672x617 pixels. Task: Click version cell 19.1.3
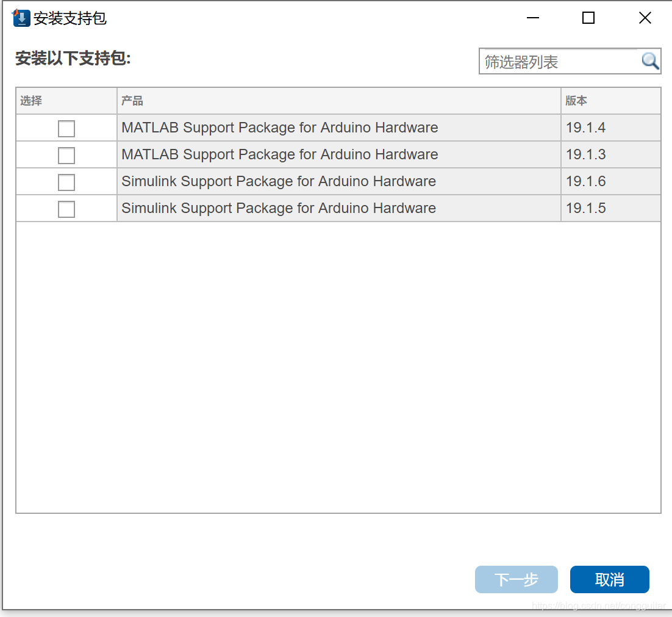(610, 154)
